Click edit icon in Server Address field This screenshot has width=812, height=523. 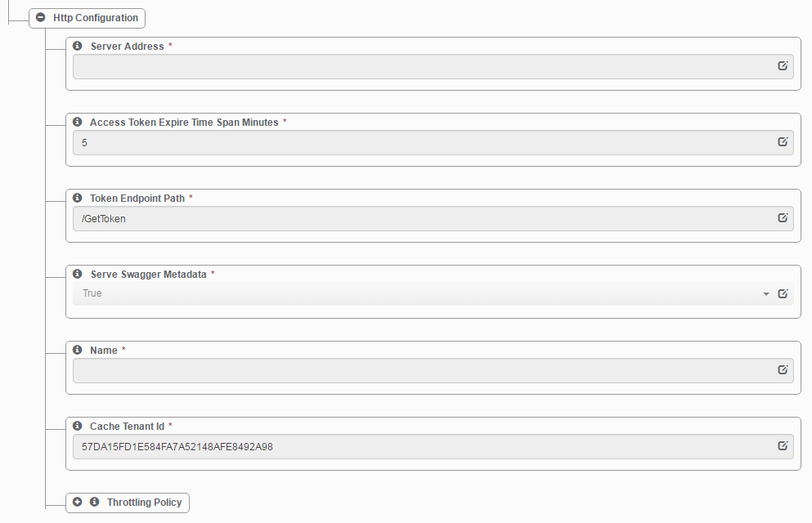click(783, 65)
